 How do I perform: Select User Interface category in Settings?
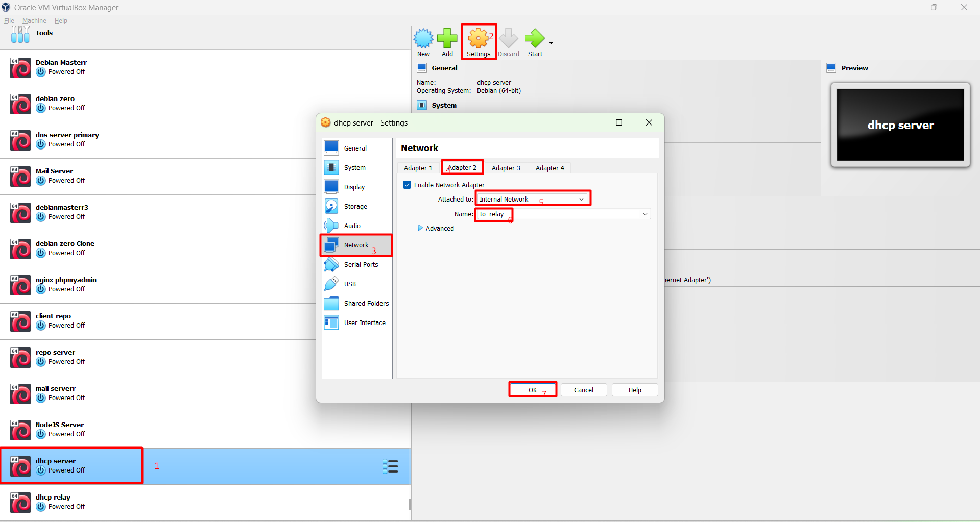357,322
